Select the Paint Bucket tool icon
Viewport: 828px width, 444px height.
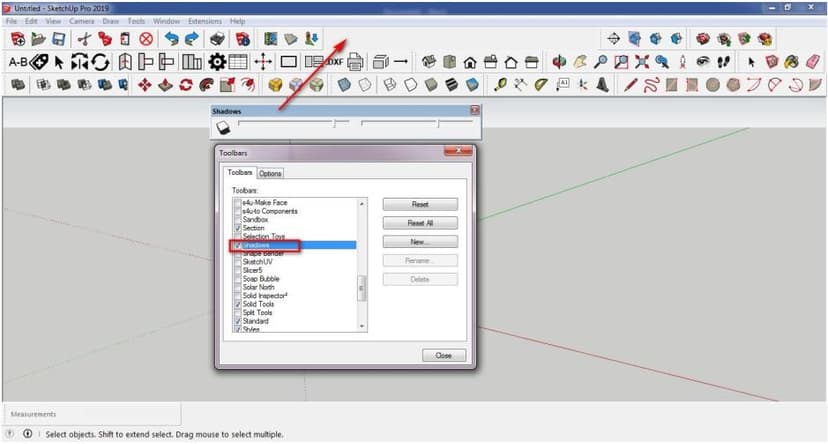tap(792, 62)
